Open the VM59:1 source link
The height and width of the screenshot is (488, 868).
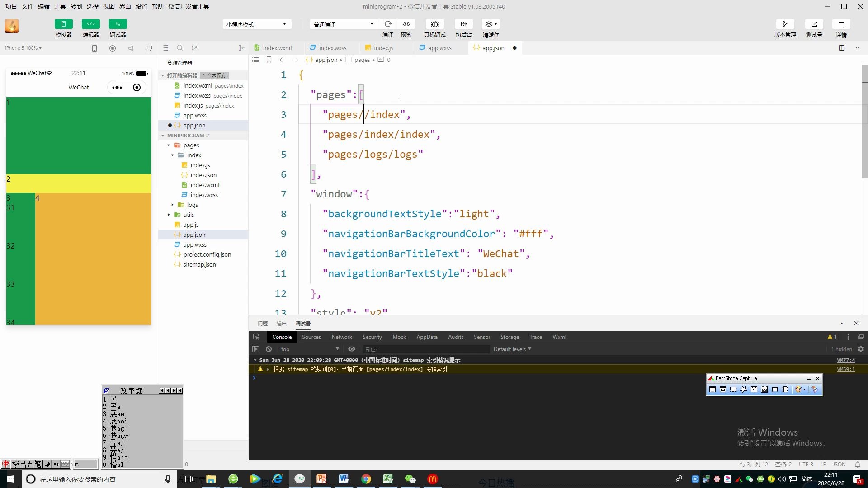pos(846,370)
